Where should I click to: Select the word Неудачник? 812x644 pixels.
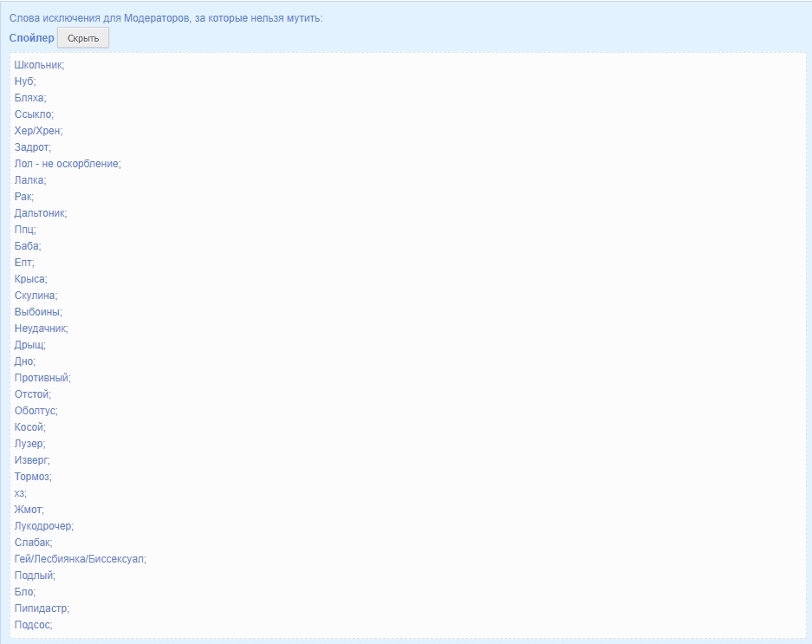[x=41, y=329]
